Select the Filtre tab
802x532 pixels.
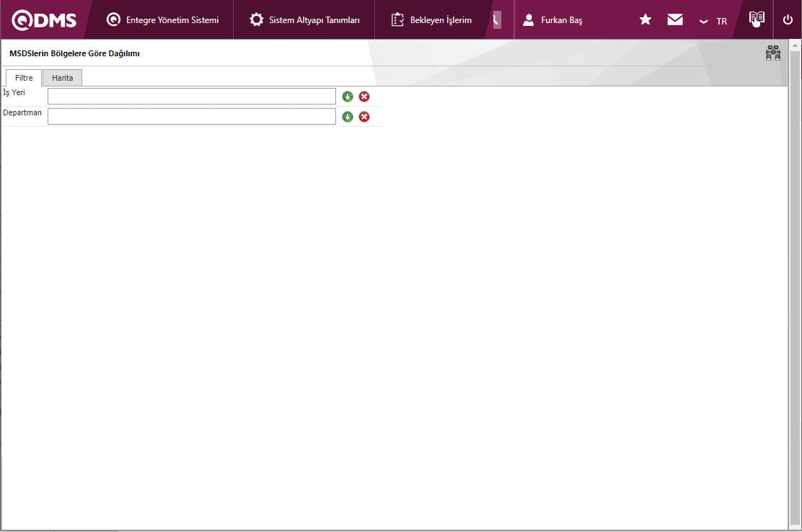(x=24, y=78)
